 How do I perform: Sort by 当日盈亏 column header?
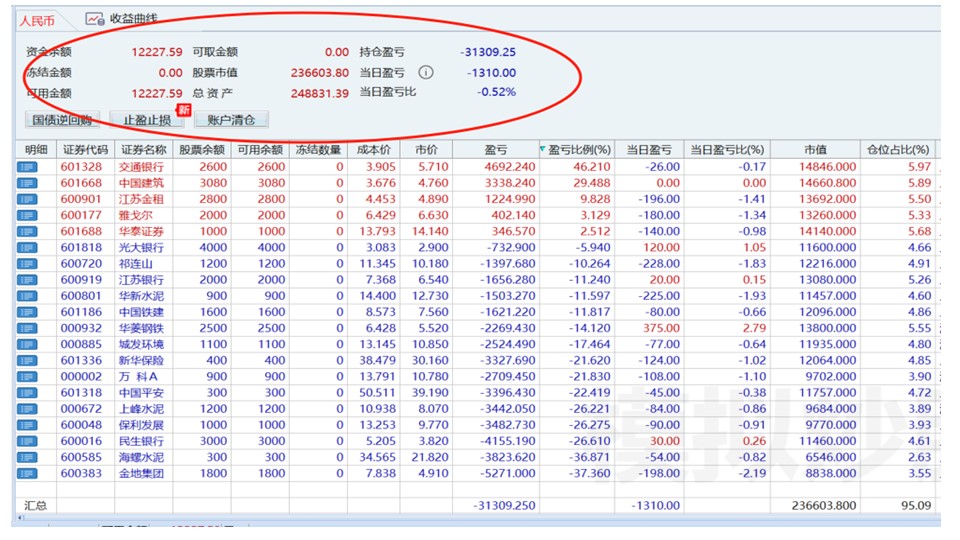tap(650, 149)
